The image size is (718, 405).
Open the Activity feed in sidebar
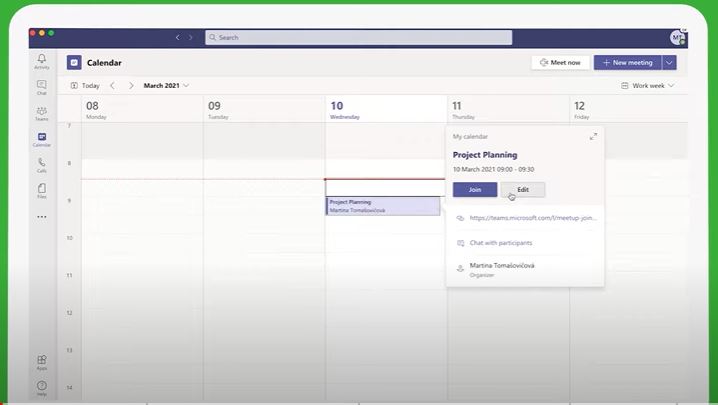pos(41,61)
